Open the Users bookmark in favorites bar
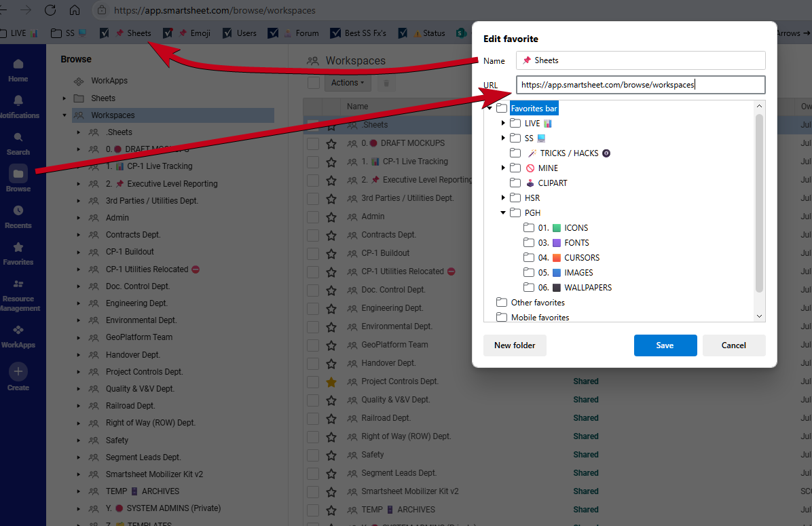Image resolution: width=812 pixels, height=526 pixels. (240, 33)
